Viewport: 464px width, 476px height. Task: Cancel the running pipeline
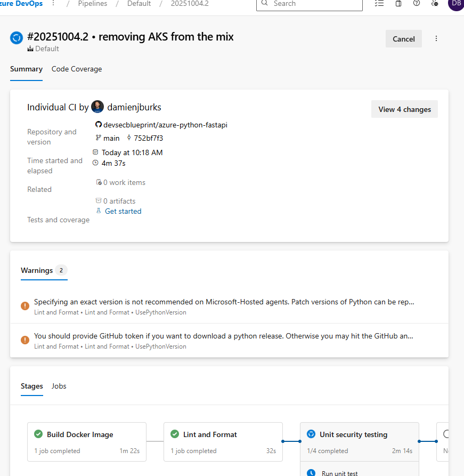[403, 39]
